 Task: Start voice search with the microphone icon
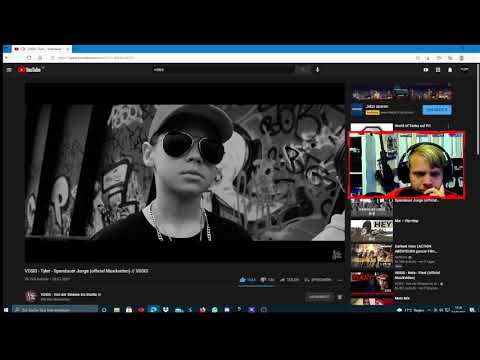(x=318, y=70)
